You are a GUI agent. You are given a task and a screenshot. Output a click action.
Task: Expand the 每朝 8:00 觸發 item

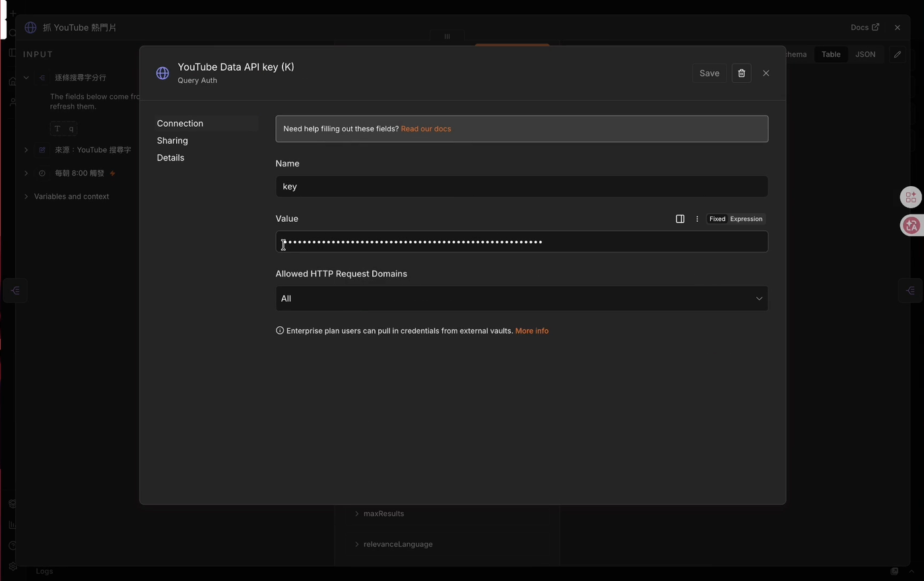click(x=26, y=173)
